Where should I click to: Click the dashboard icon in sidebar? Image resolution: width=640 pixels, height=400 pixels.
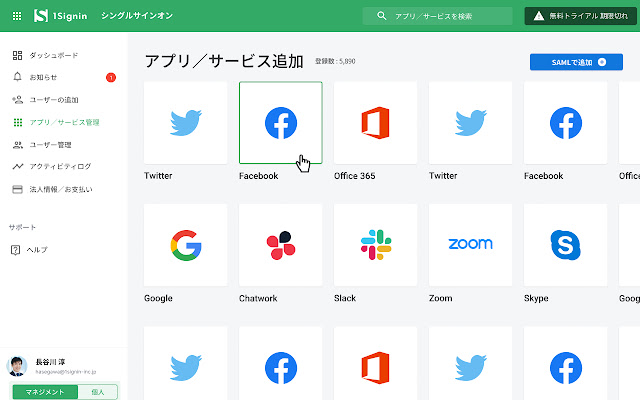[x=17, y=55]
